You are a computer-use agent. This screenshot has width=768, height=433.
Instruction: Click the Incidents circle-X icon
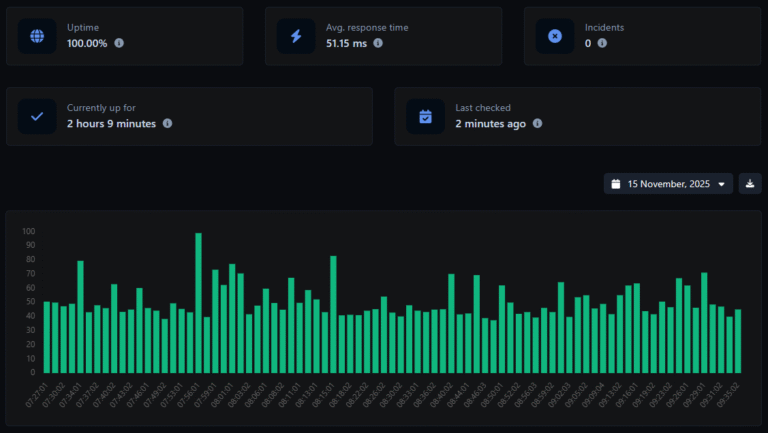click(555, 36)
